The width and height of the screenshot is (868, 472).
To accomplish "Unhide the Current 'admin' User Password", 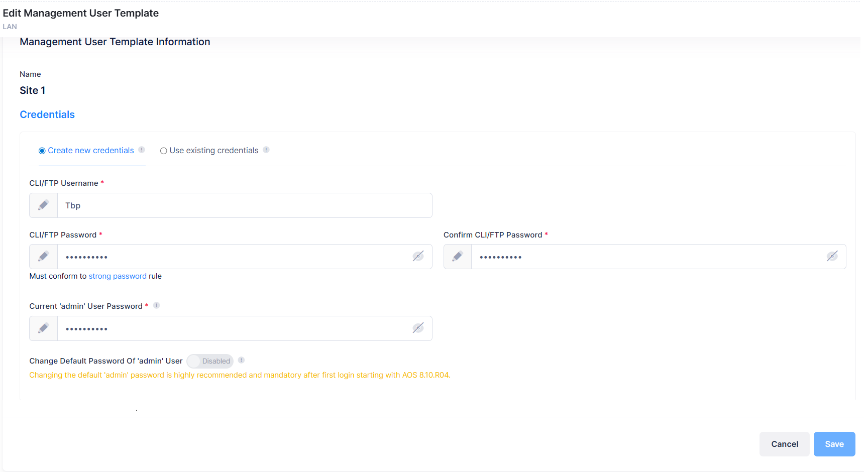I will point(418,328).
